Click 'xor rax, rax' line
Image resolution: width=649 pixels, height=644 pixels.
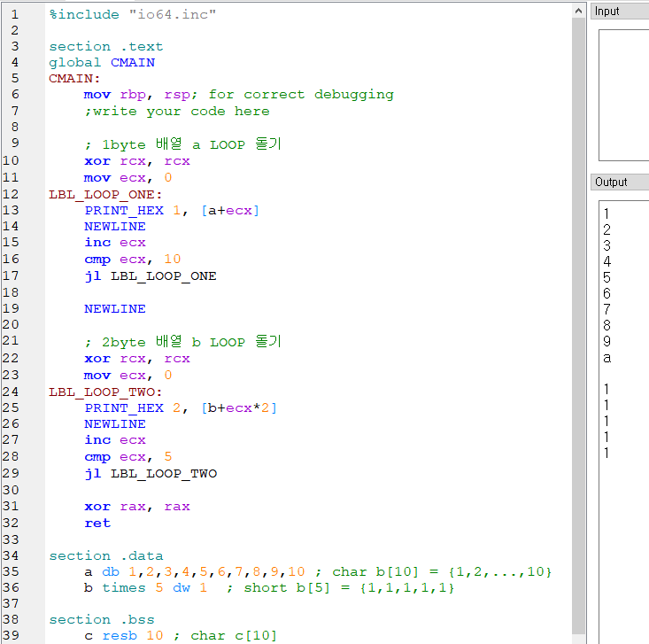137,507
